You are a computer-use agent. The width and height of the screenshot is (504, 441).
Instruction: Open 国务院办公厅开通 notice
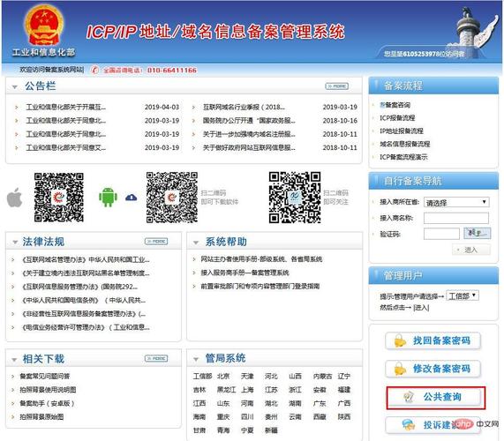(x=249, y=121)
